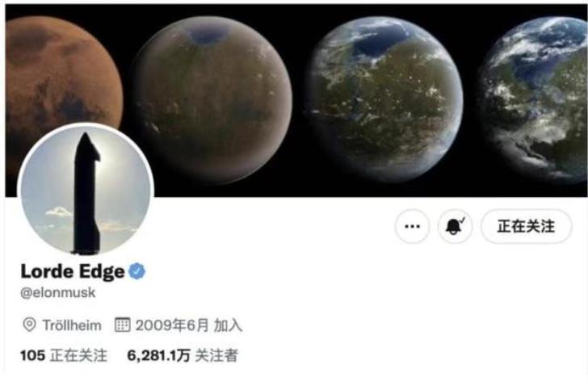Click the blue verified badge

pyautogui.click(x=136, y=271)
